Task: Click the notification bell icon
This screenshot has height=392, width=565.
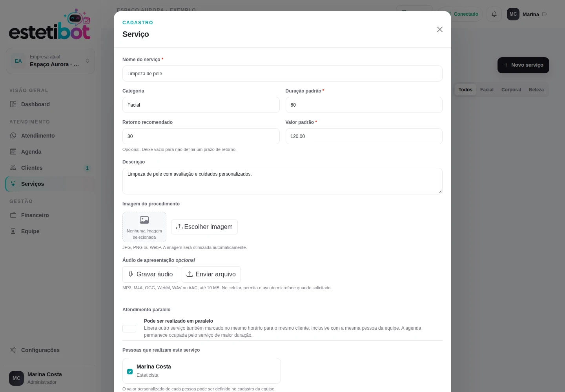Action: pyautogui.click(x=494, y=14)
